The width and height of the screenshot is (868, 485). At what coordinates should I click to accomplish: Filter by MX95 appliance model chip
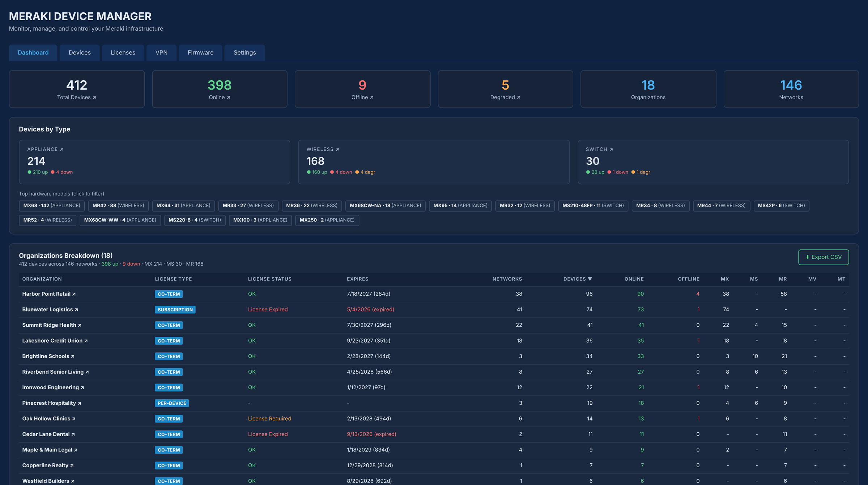tap(460, 206)
